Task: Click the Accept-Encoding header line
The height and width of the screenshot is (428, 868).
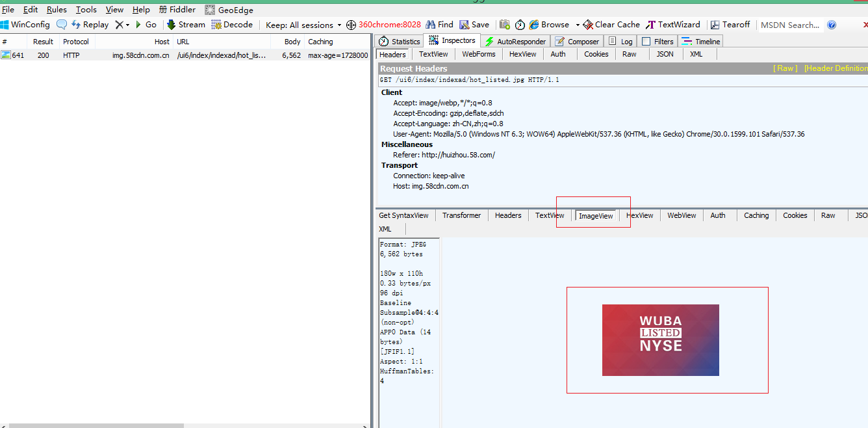Action: [448, 113]
